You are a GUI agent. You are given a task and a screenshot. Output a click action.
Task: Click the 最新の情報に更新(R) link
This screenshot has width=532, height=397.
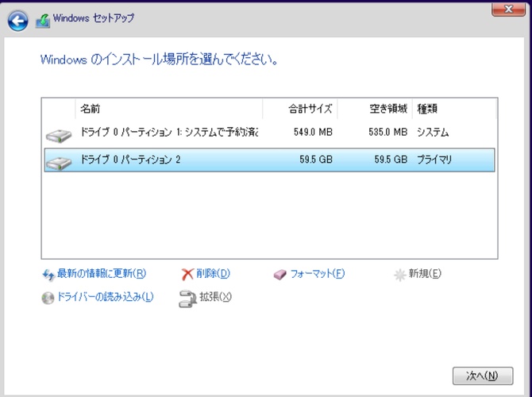pyautogui.click(x=102, y=275)
